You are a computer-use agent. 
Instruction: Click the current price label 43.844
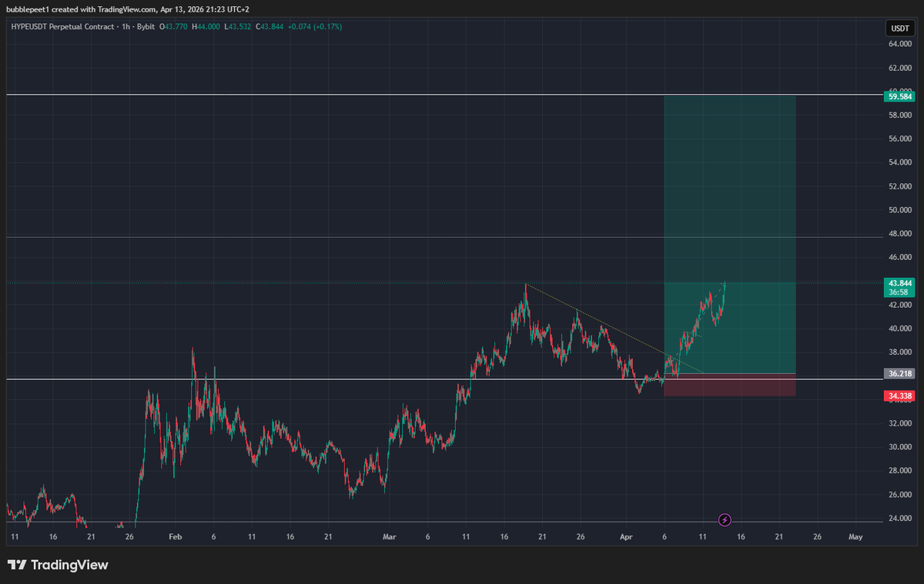(900, 282)
